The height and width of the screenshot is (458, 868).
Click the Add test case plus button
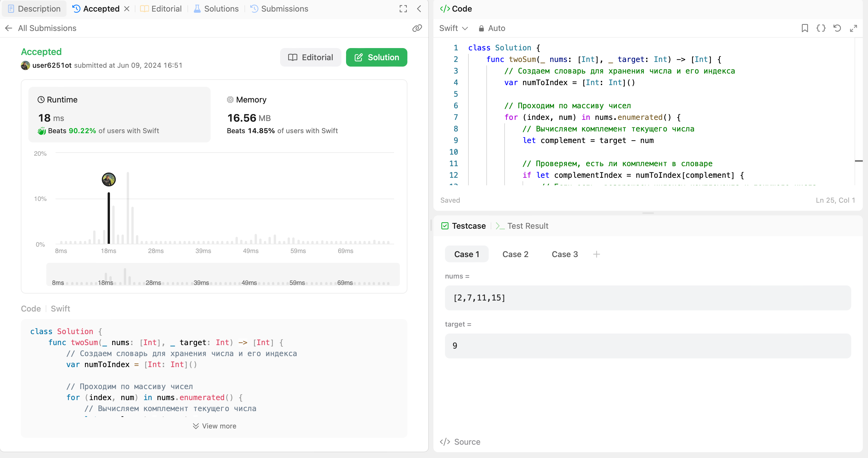coord(596,254)
